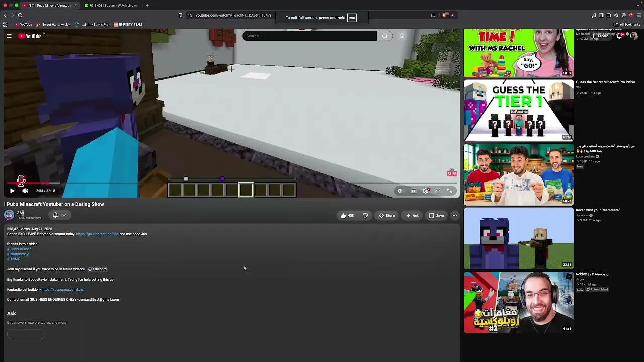Open the @sharpnessyt channel link
This screenshot has height=362, width=644.
tap(18, 254)
